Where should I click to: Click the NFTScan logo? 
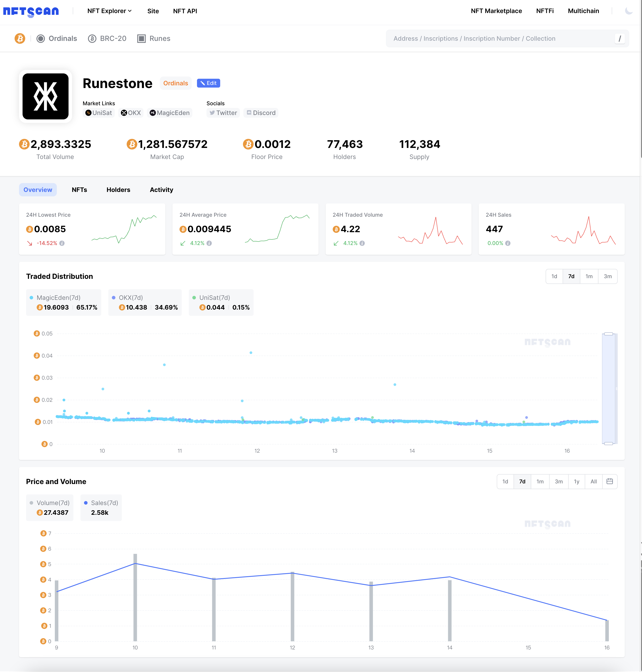31,11
